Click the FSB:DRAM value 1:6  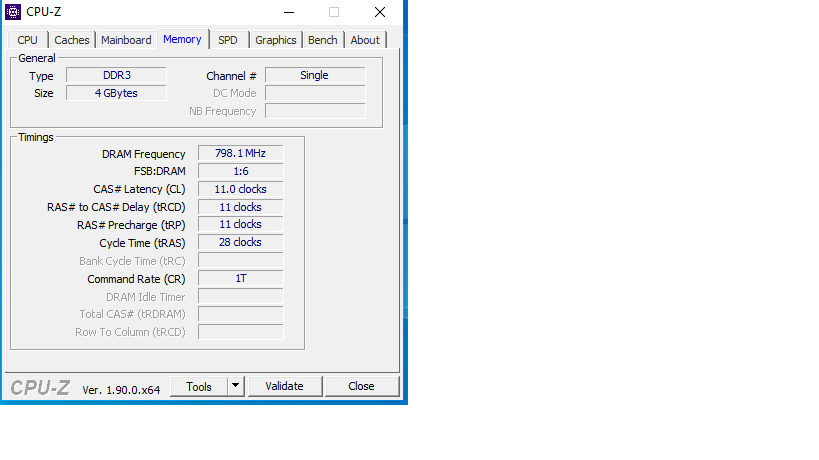tap(241, 171)
